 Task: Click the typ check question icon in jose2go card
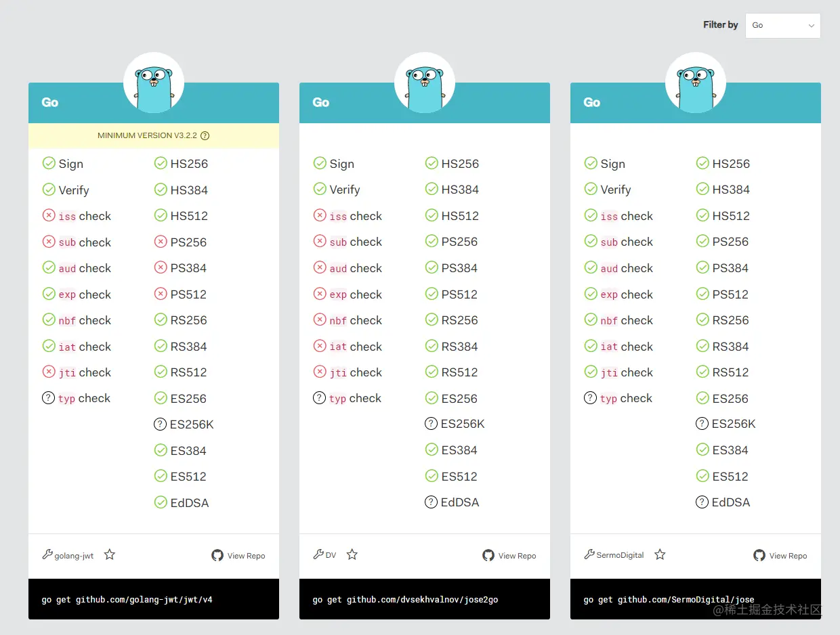(319, 398)
